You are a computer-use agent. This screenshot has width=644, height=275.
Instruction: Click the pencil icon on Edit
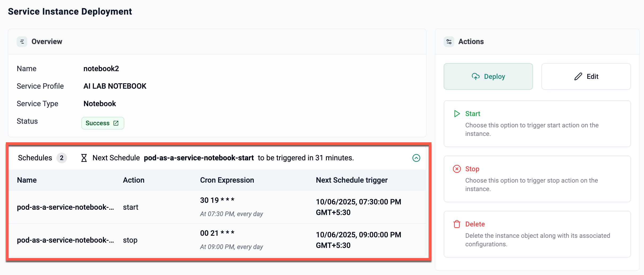point(578,76)
